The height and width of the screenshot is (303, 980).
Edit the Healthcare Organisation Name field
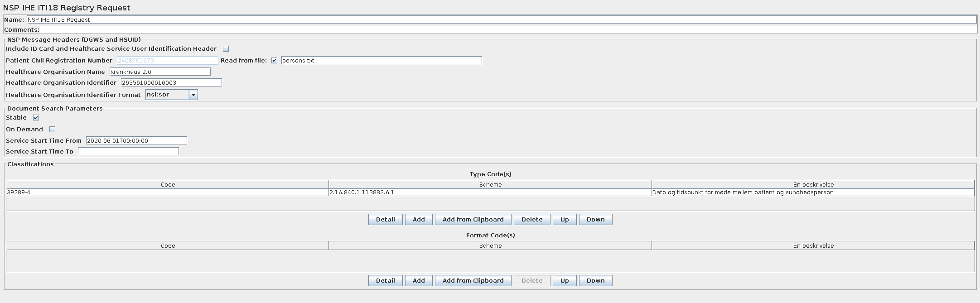click(x=160, y=72)
